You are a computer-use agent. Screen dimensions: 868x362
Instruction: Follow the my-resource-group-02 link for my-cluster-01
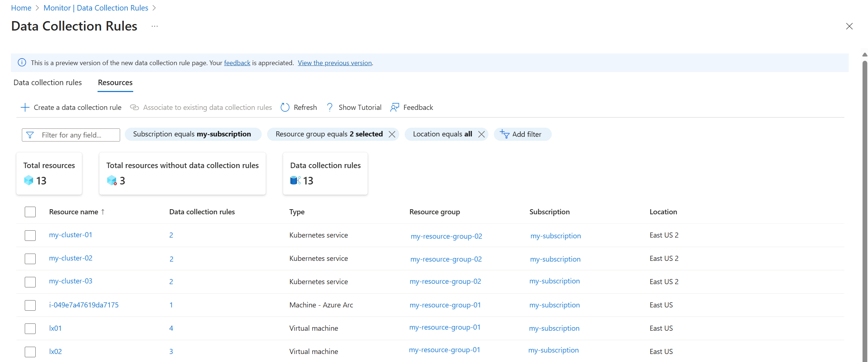coord(446,236)
